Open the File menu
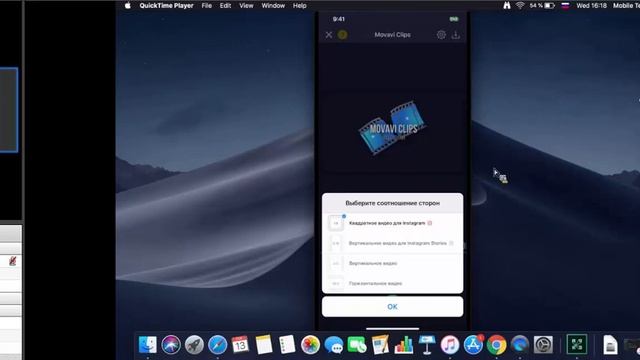This screenshot has width=640, height=360. click(x=207, y=6)
